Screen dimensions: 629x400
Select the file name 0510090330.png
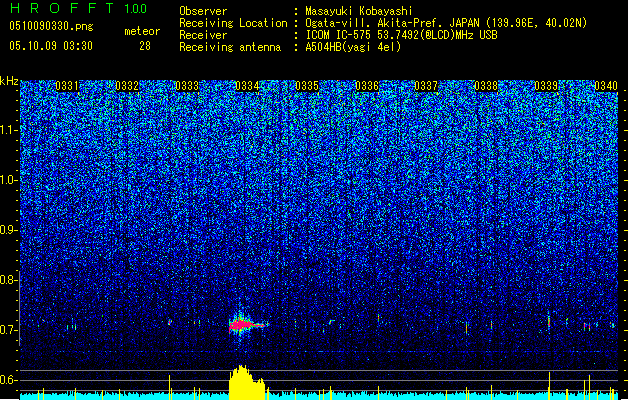tap(51, 26)
